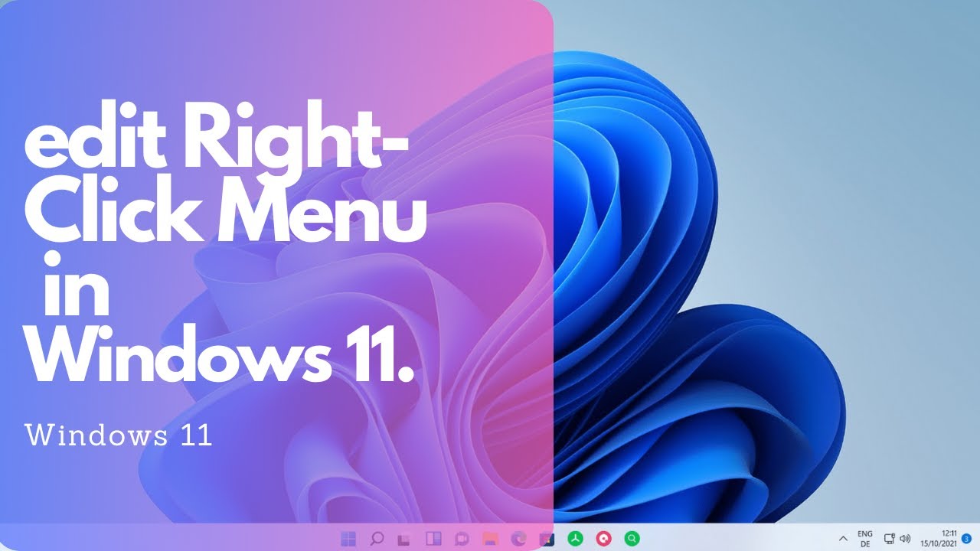980x551 pixels.
Task: Switch input language ENG DE
Action: (865, 539)
